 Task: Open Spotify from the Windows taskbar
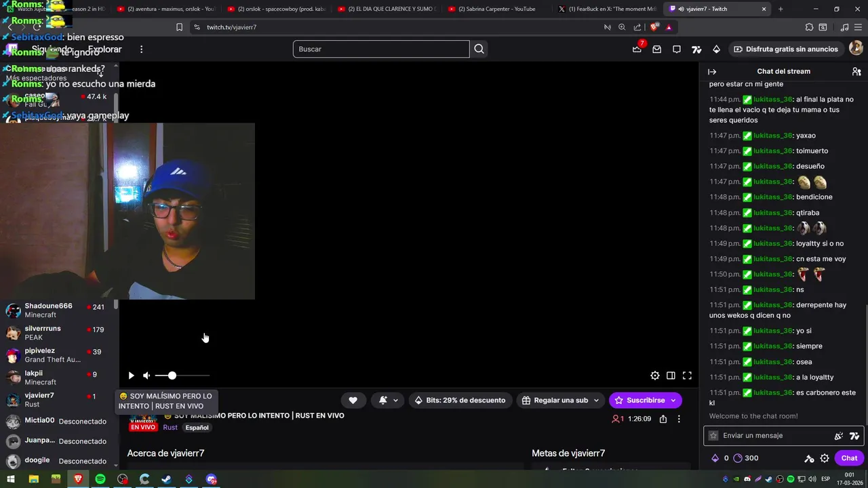pos(100,479)
